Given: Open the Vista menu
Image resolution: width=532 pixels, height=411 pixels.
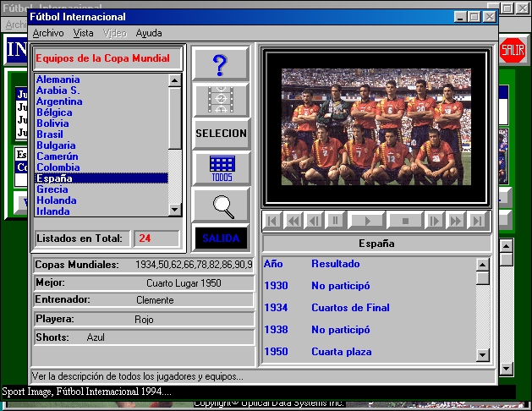Looking at the screenshot, I should [83, 33].
